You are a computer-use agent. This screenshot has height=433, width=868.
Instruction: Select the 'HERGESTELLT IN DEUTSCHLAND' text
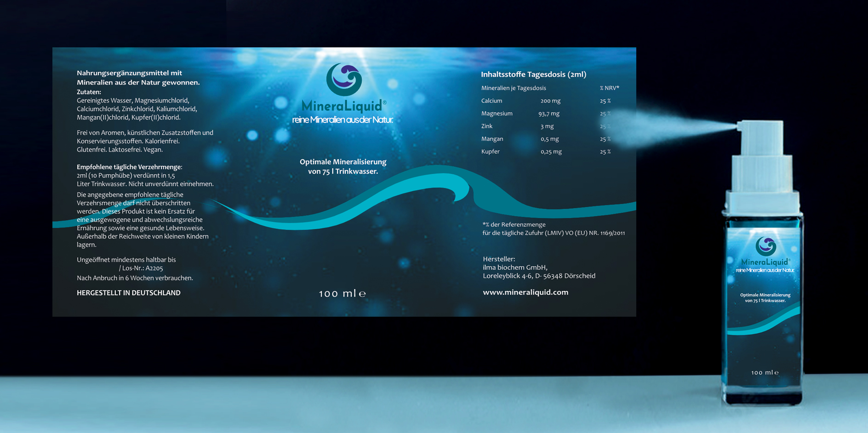click(128, 293)
